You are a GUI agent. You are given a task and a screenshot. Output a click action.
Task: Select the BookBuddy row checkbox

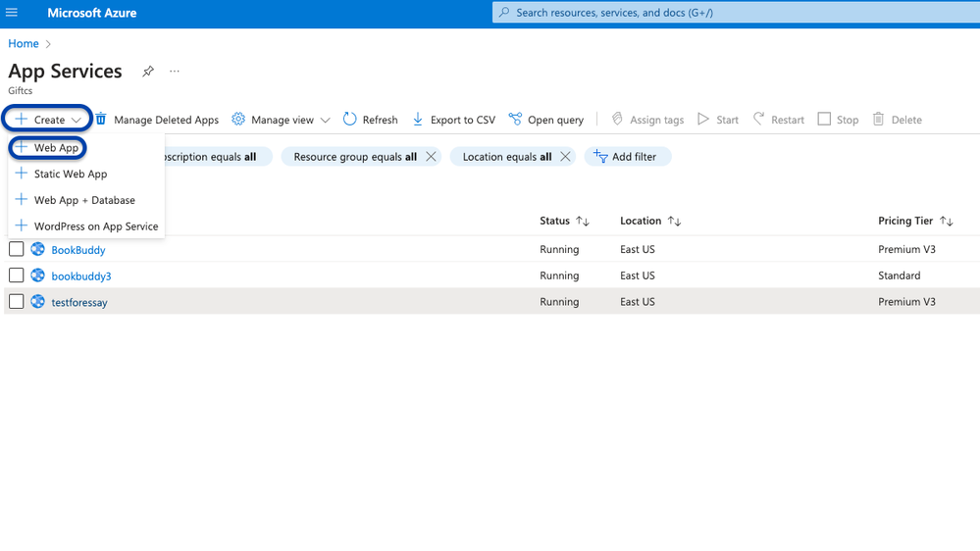coord(17,249)
